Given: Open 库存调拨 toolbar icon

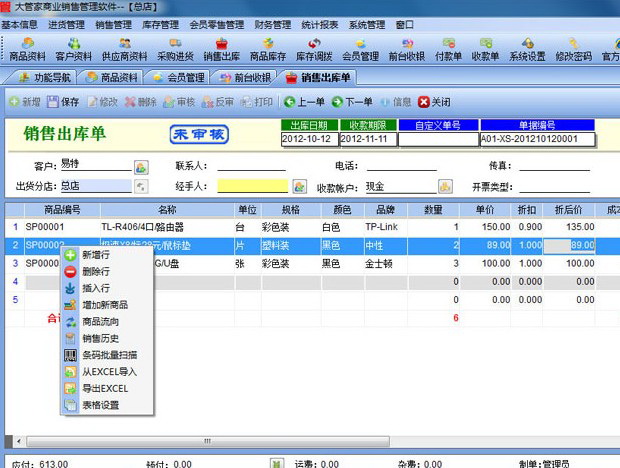Looking at the screenshot, I should 314,49.
